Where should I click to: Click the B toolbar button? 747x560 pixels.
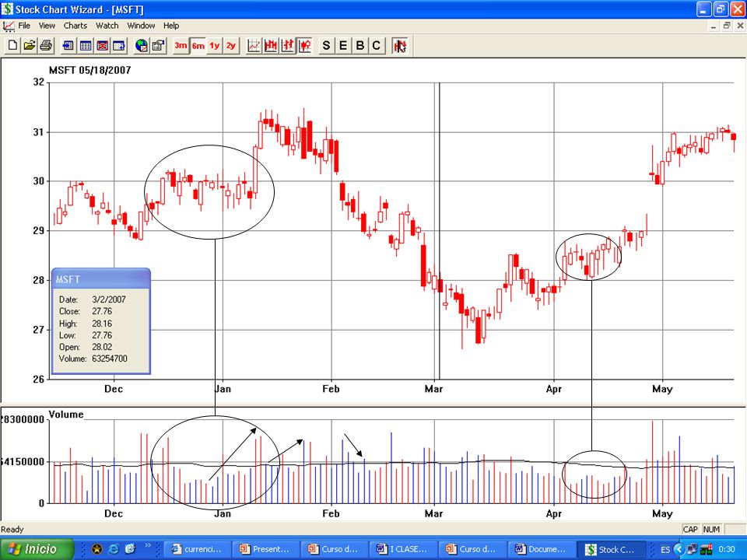tap(360, 46)
